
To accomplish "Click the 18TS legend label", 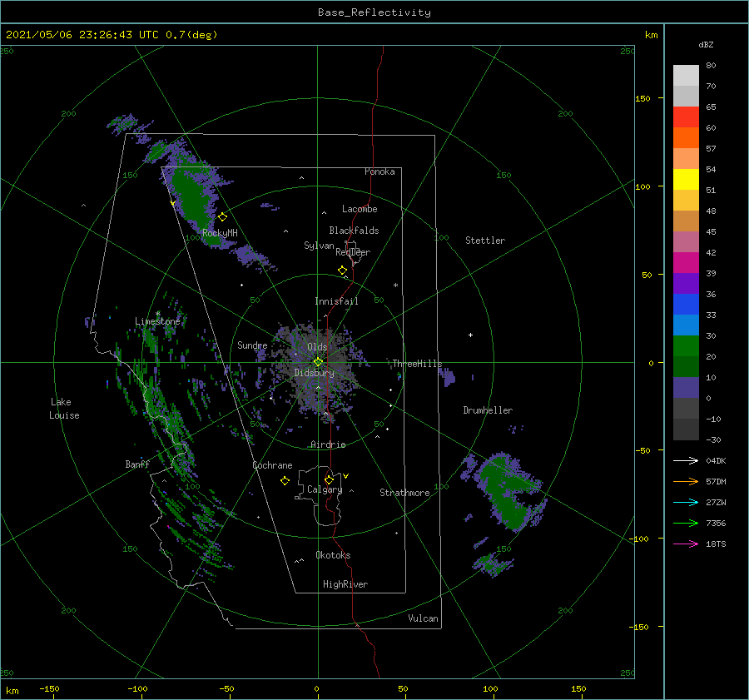I will pos(716,544).
